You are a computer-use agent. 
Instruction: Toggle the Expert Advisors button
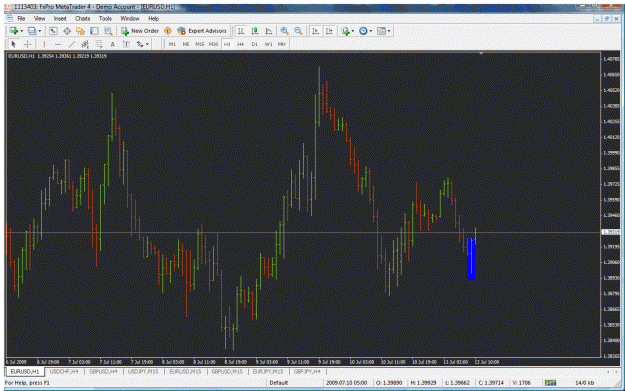[202, 31]
